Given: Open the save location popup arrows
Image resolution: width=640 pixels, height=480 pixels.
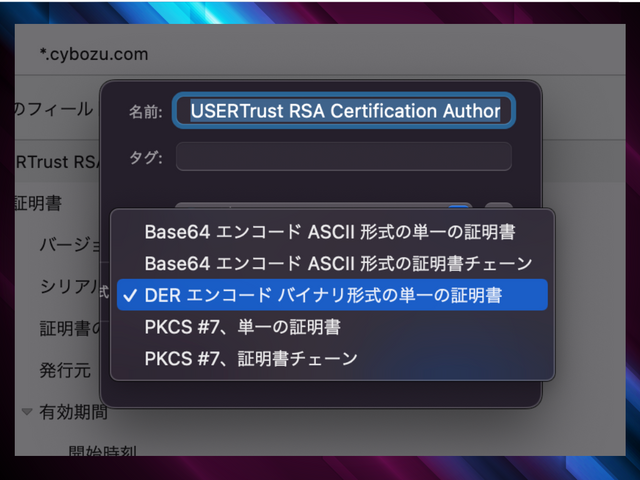Looking at the screenshot, I should pos(460,207).
